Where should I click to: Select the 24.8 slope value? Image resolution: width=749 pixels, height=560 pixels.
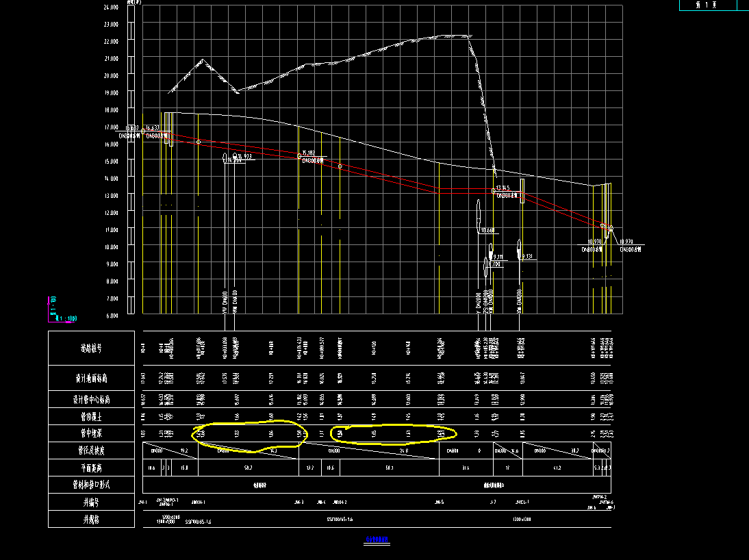tap(404, 450)
